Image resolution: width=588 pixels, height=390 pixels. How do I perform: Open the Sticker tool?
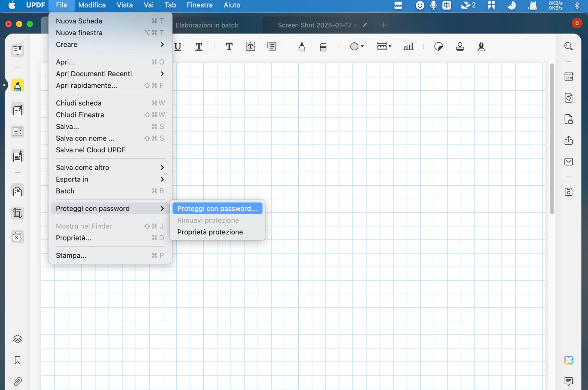pyautogui.click(x=438, y=47)
